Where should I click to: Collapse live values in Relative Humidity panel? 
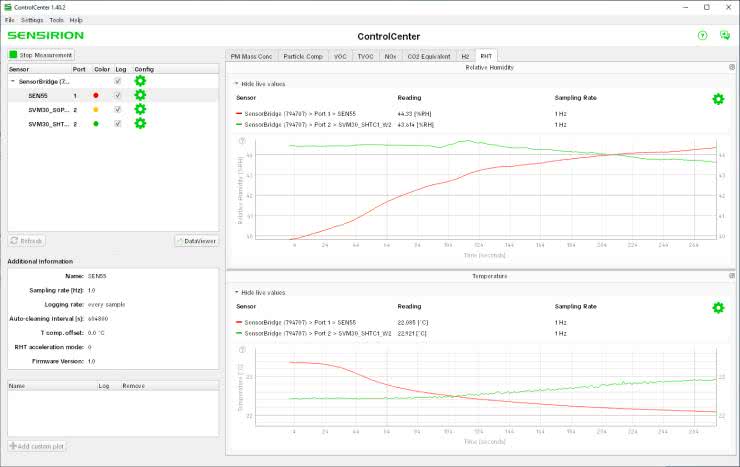coord(237,84)
